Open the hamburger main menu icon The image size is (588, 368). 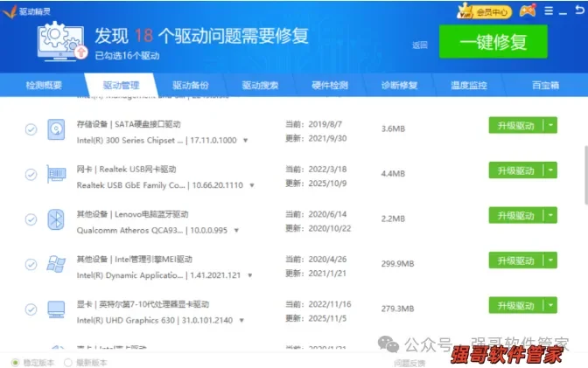tap(549, 11)
